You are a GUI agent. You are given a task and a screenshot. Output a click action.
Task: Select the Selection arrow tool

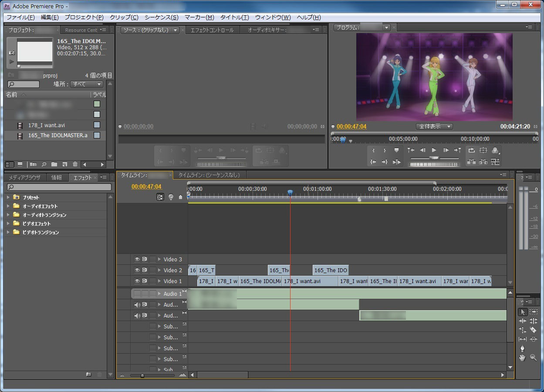[523, 312]
